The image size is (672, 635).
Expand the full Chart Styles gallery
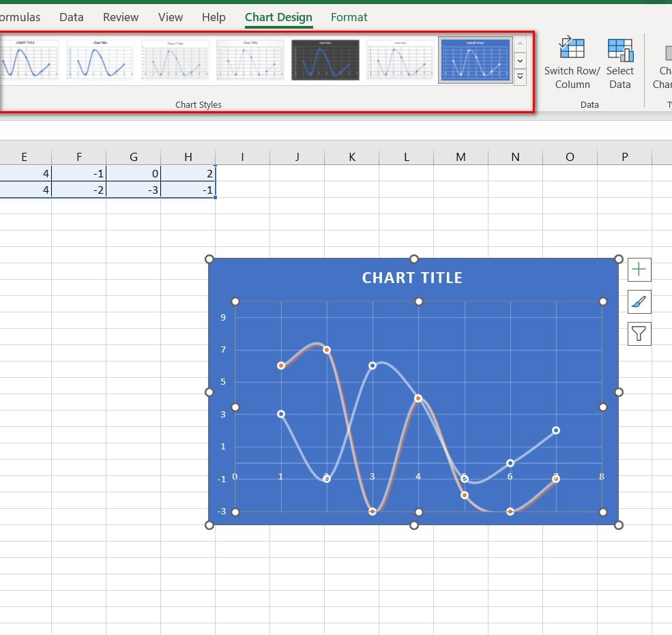click(x=520, y=76)
